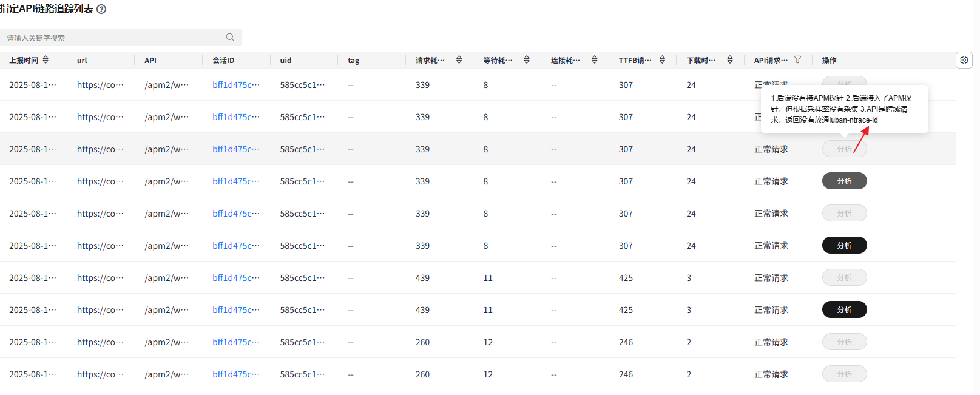980x395 pixels.
Task: Click the black 分析 button in the 439 row
Action: click(x=844, y=310)
